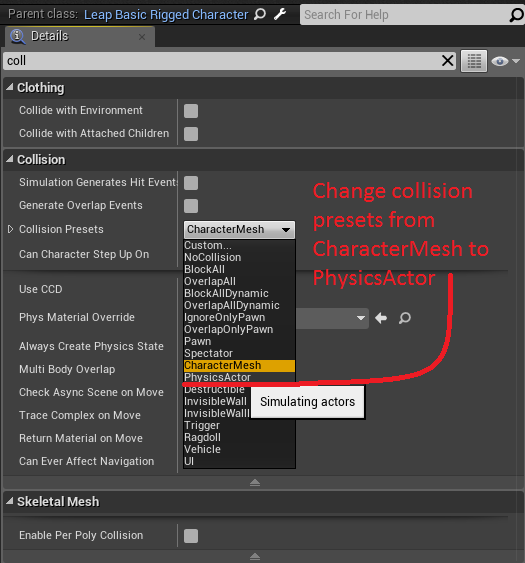
Task: Clear the 'coll' search with the X icon
Action: pos(447,61)
